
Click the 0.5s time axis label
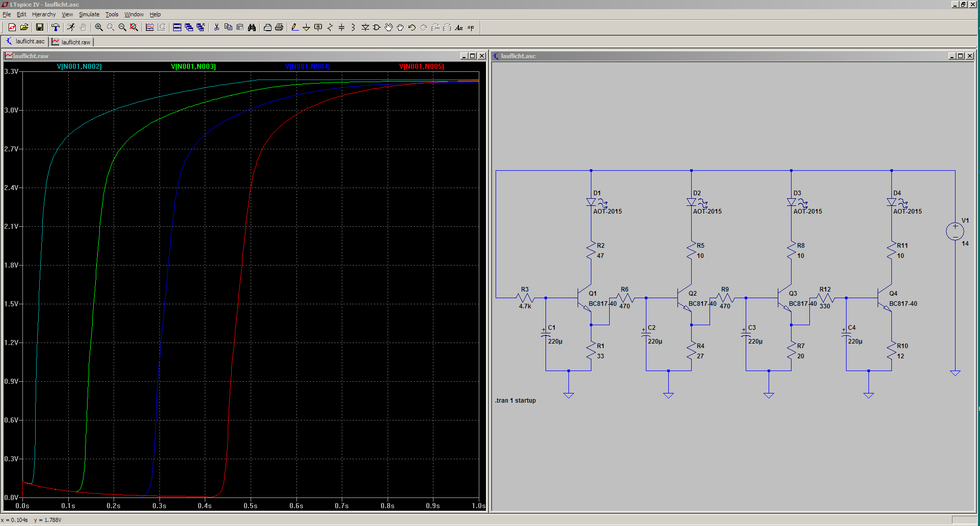251,506
